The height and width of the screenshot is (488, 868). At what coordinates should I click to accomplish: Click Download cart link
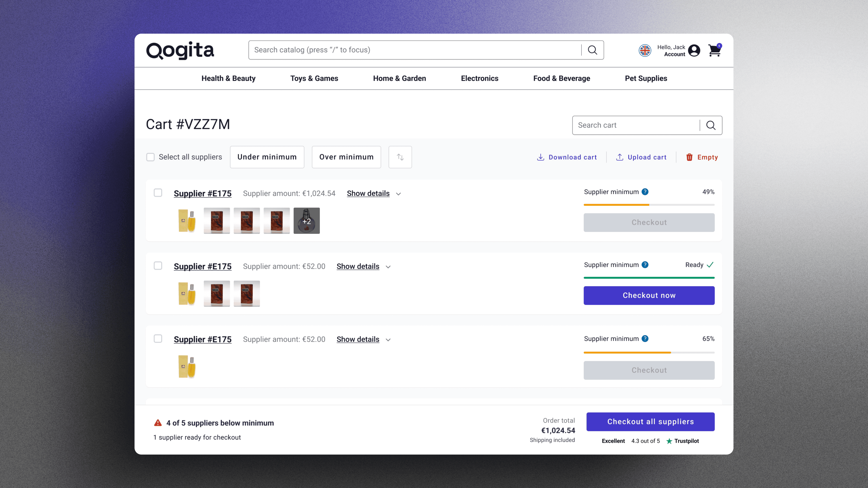(x=573, y=157)
